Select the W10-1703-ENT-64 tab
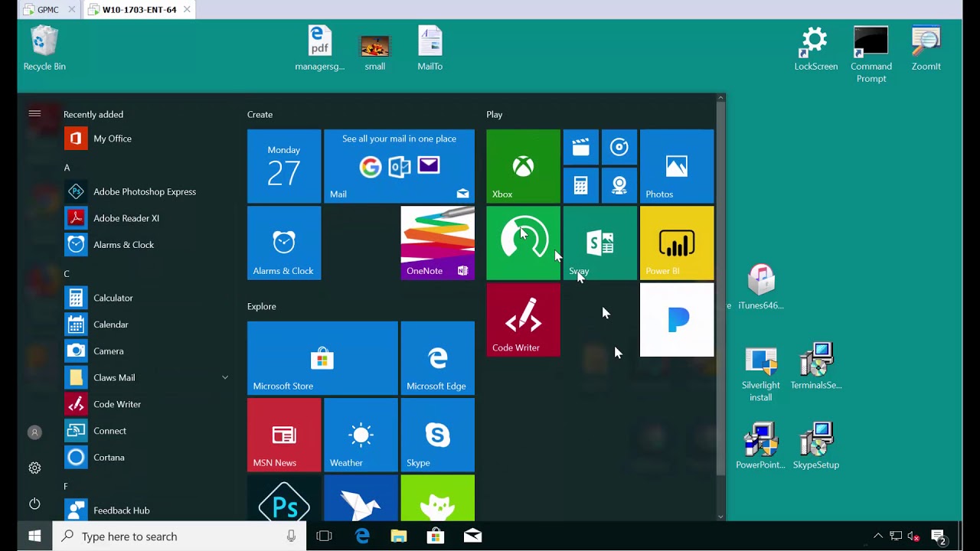This screenshot has width=980, height=551. coord(139,10)
